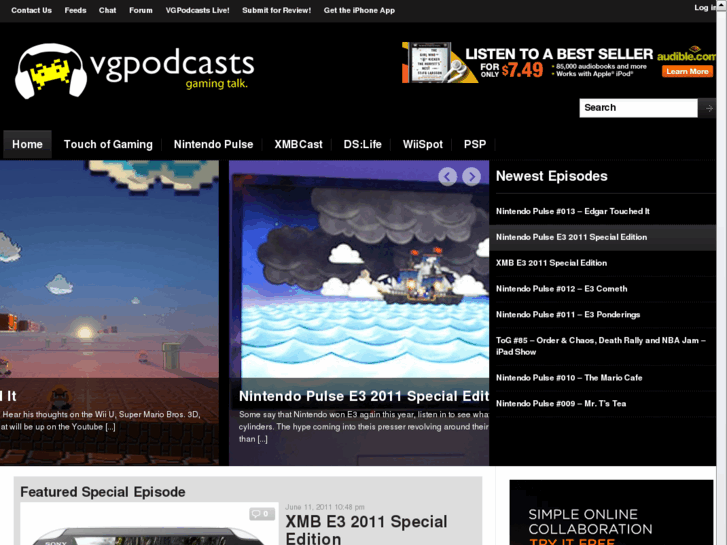Open the Simple Online Collaboration ad
The width and height of the screenshot is (727, 545).
[611, 513]
